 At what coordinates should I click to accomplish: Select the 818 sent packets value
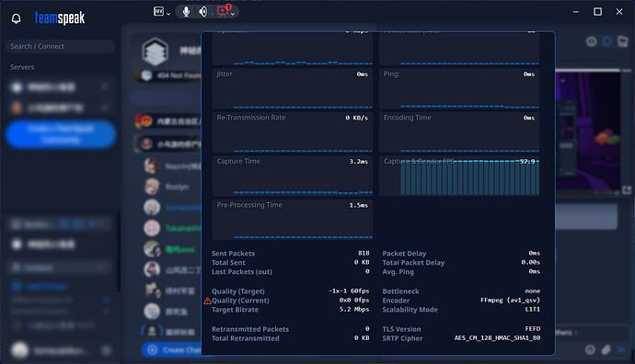coord(364,253)
